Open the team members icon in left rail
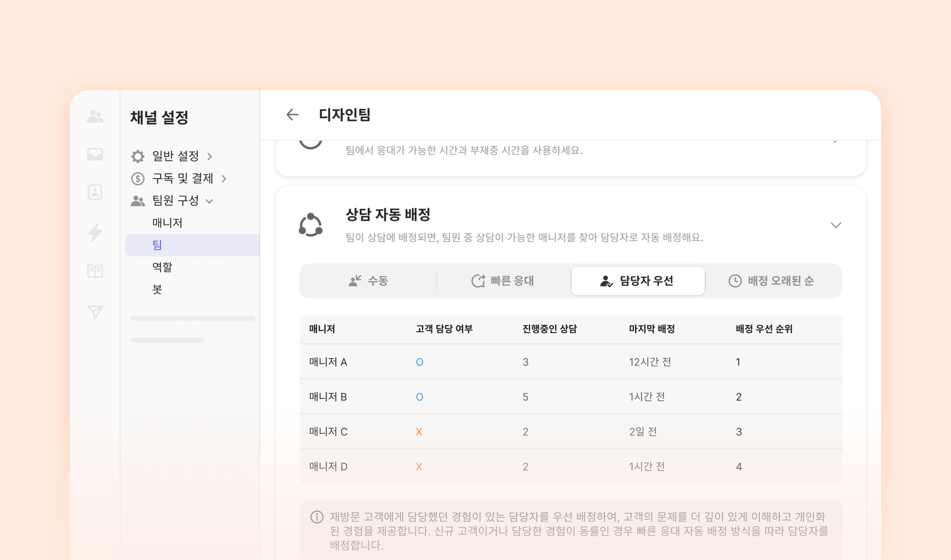The height and width of the screenshot is (560, 951). click(x=95, y=116)
